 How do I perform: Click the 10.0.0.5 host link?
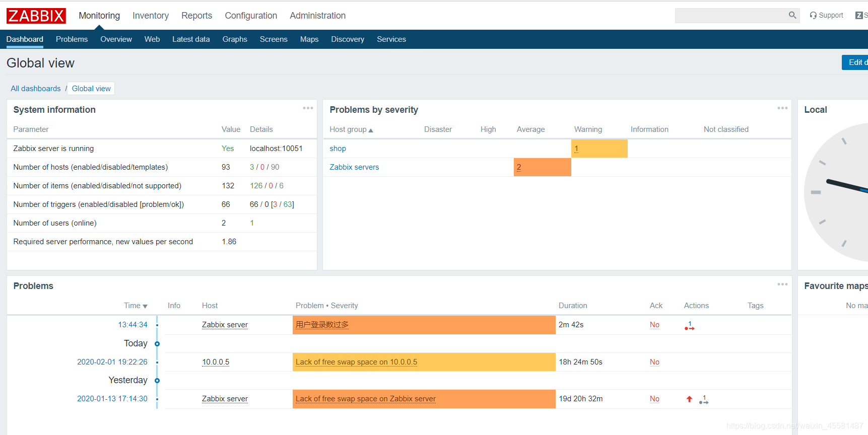tap(216, 362)
